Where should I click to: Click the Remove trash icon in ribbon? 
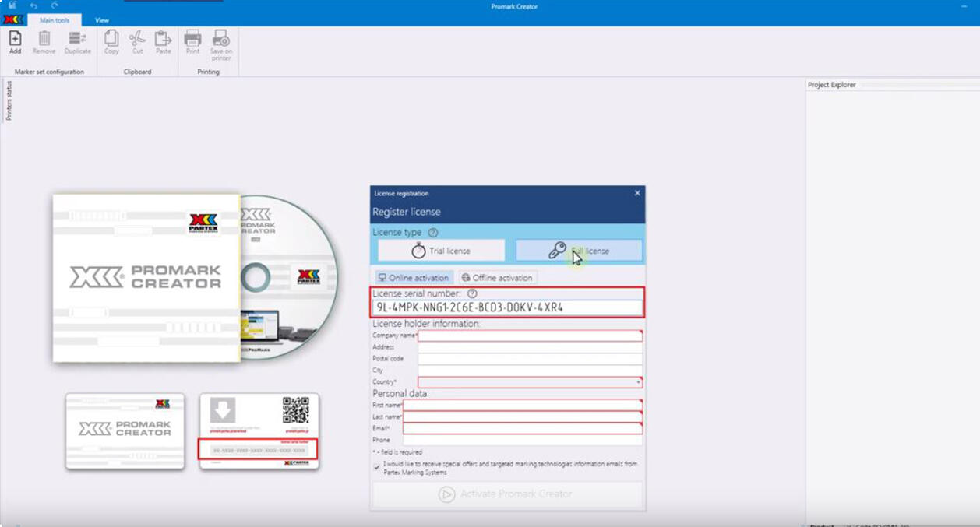click(x=44, y=39)
